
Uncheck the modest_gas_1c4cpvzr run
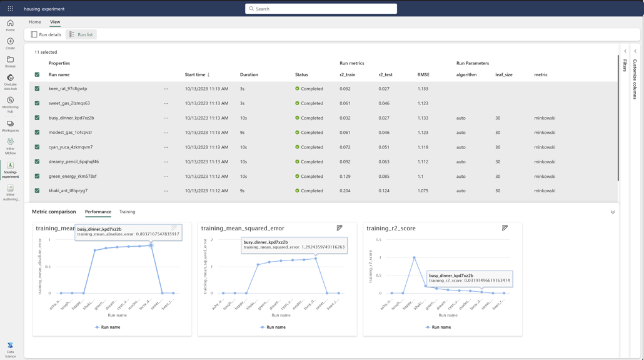[x=37, y=133]
